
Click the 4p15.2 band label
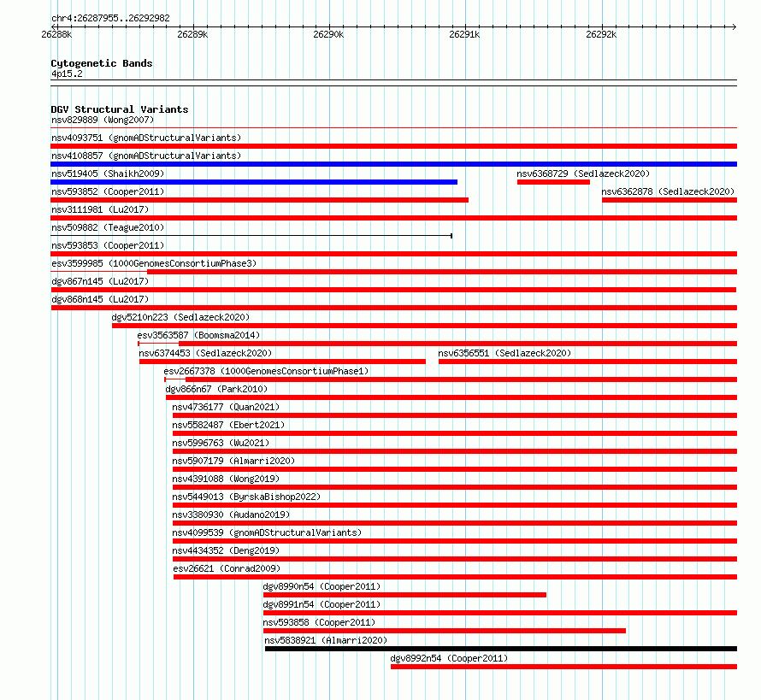coord(67,74)
